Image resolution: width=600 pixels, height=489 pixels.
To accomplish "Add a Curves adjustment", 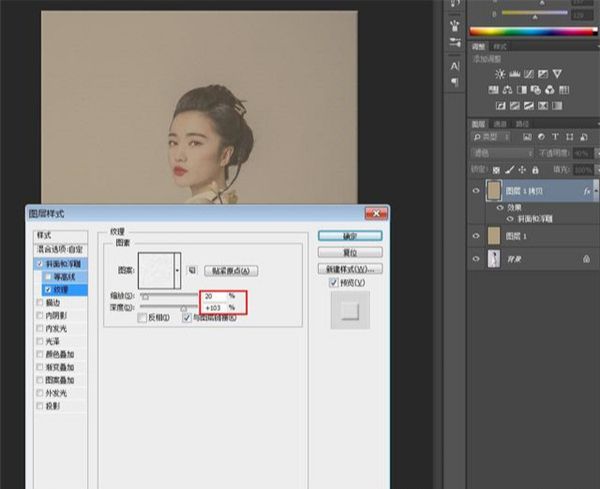I will pyautogui.click(x=529, y=74).
